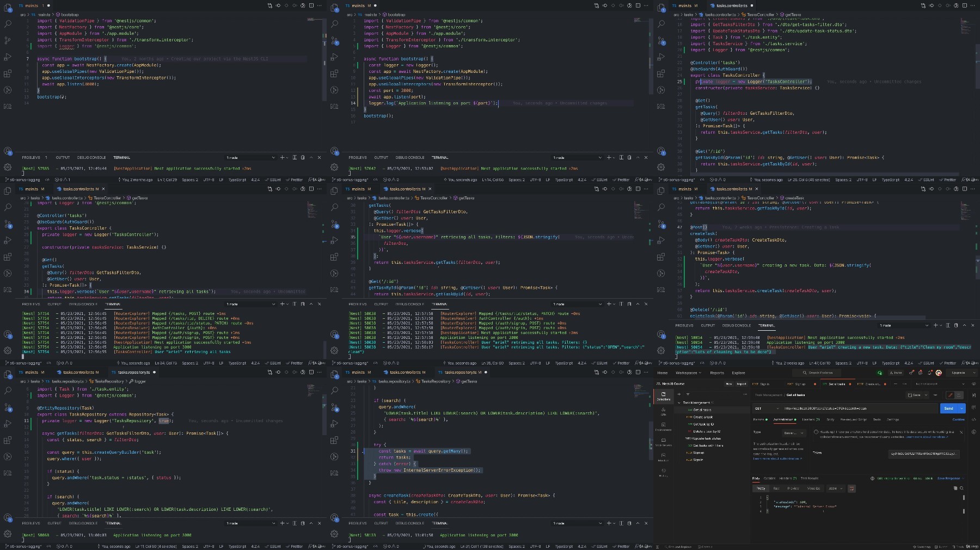Image resolution: width=980 pixels, height=550 pixels.
Task: Select pencil edit mode in Postman request
Action: coord(950,395)
